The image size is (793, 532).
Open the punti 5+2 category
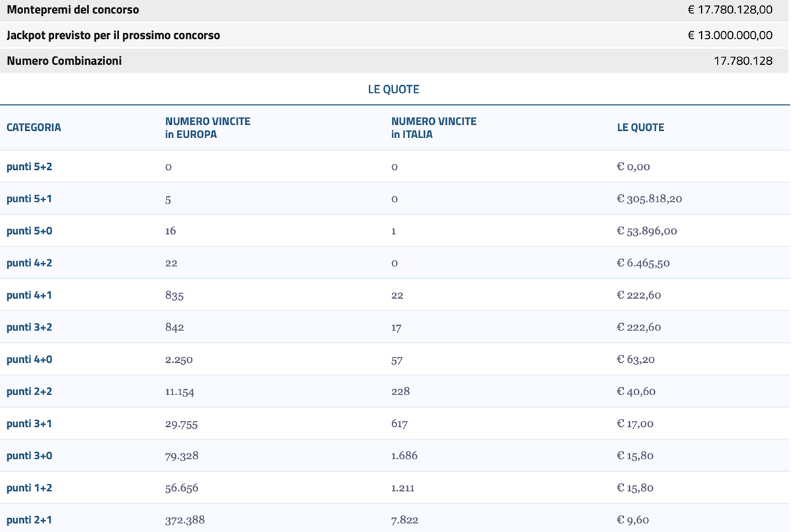(29, 167)
